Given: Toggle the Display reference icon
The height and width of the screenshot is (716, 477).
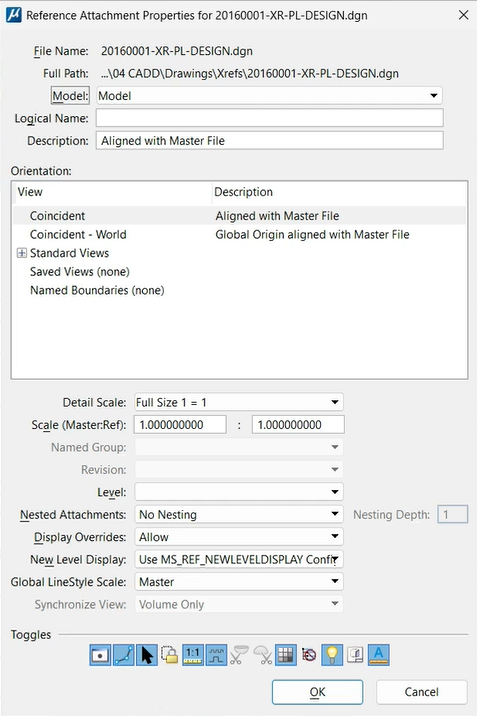Looking at the screenshot, I should point(100,655).
